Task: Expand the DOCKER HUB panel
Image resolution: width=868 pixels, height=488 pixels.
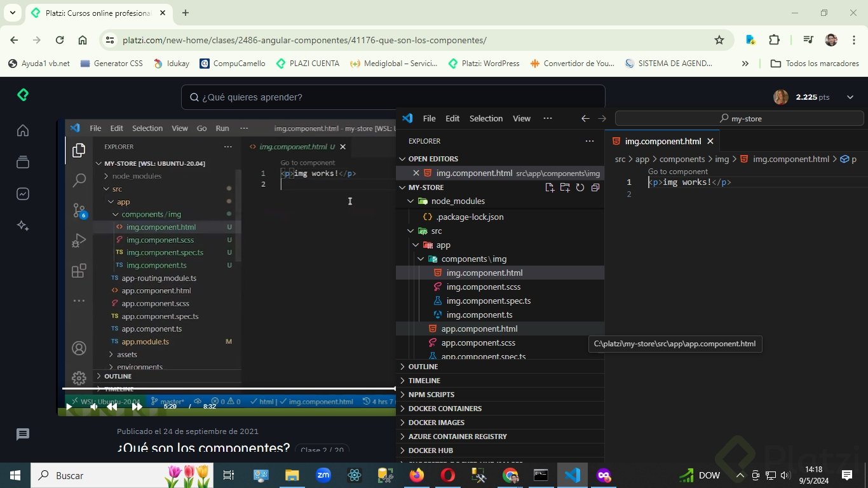Action: pyautogui.click(x=500, y=451)
